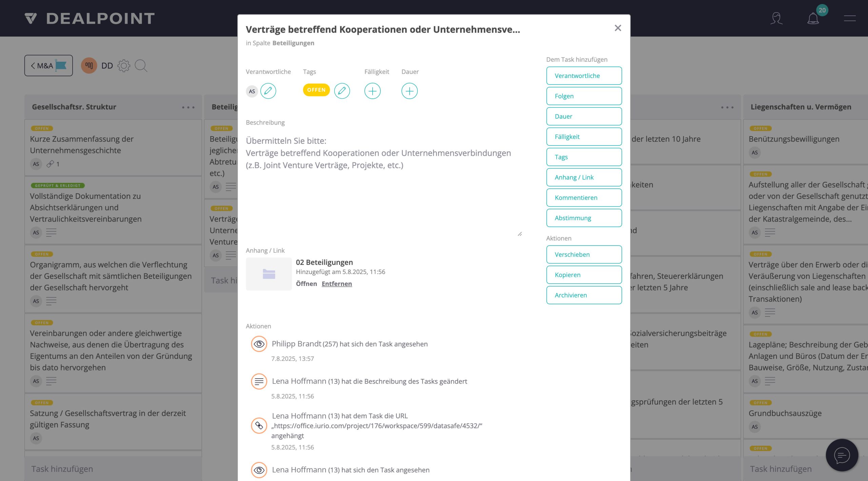The image size is (868, 481).
Task: Open the user profile icon
Action: point(776,18)
